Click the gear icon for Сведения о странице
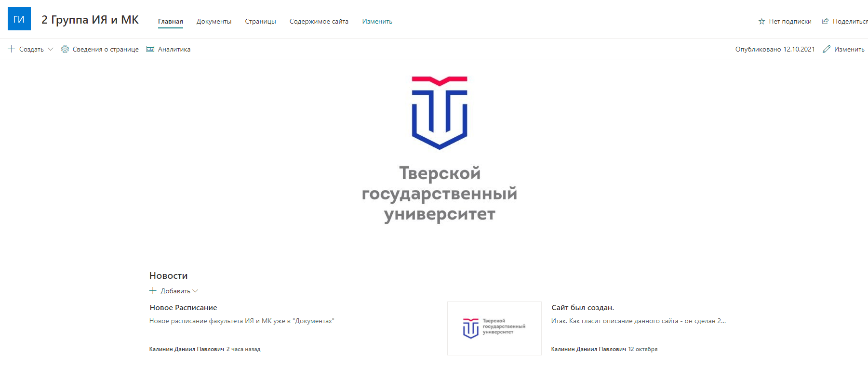868x366 pixels. pos(65,49)
